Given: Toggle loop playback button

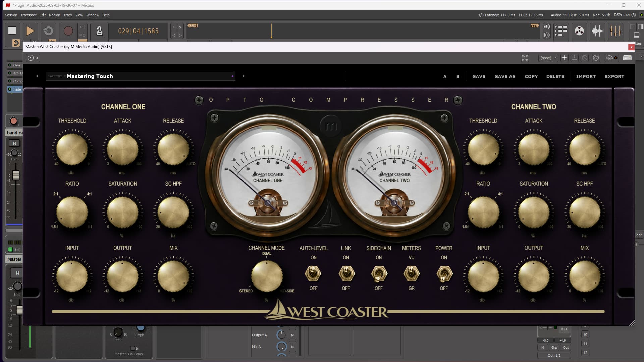Looking at the screenshot, I should pyautogui.click(x=48, y=31).
